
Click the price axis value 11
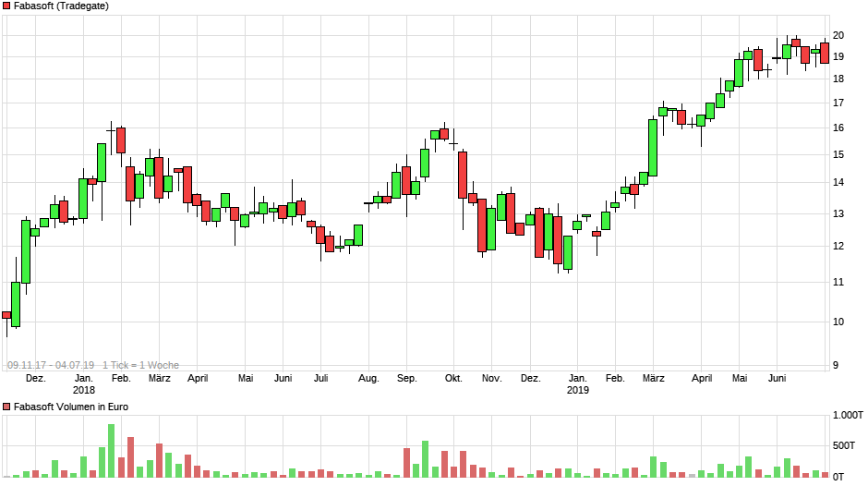pos(838,282)
